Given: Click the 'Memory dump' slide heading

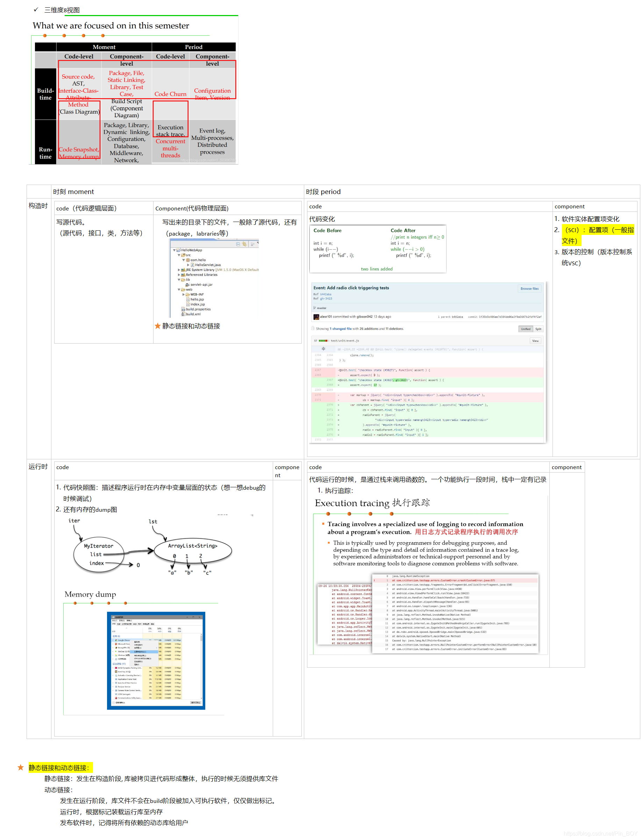Looking at the screenshot, I should tap(90, 594).
